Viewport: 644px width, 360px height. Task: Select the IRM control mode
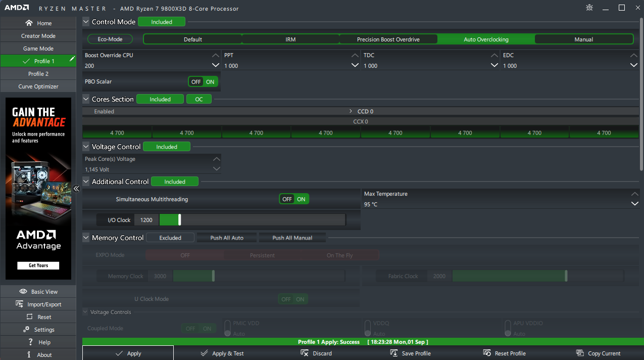(x=290, y=39)
